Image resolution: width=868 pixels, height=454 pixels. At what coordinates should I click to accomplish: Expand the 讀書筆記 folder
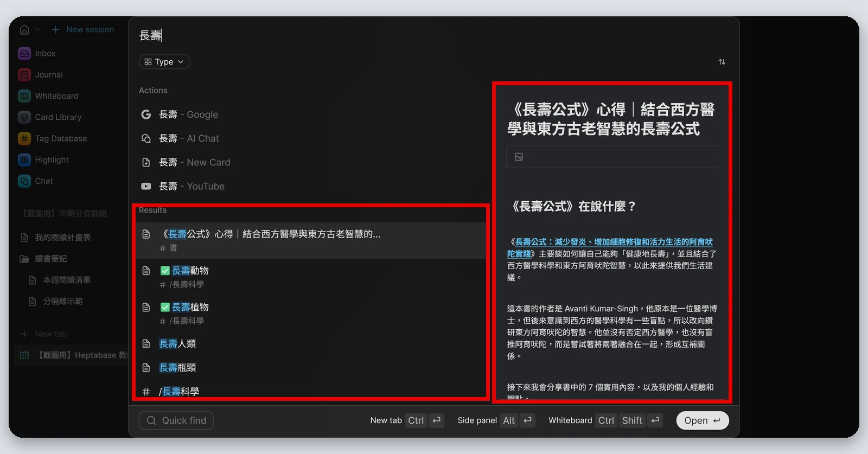pyautogui.click(x=51, y=258)
